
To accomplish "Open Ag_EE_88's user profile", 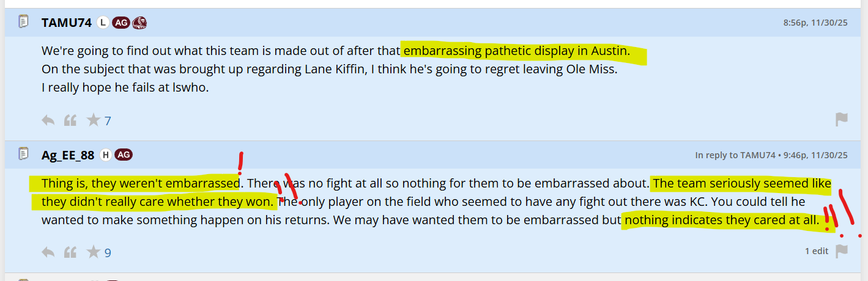I will (67, 155).
